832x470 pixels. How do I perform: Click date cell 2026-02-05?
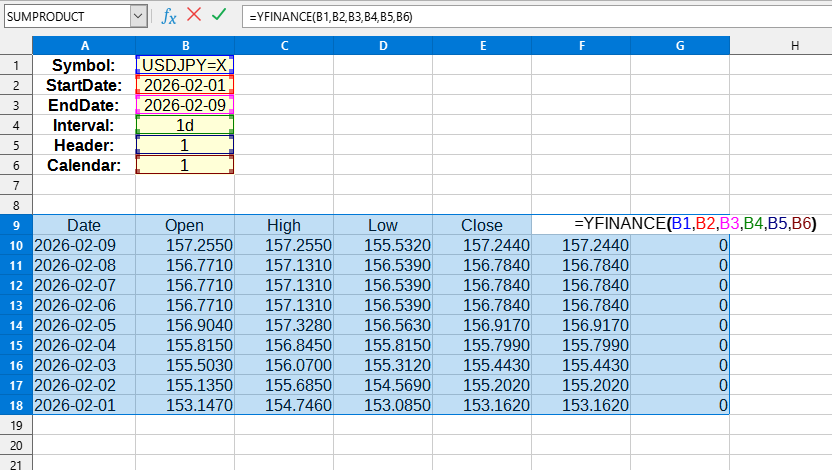point(84,325)
